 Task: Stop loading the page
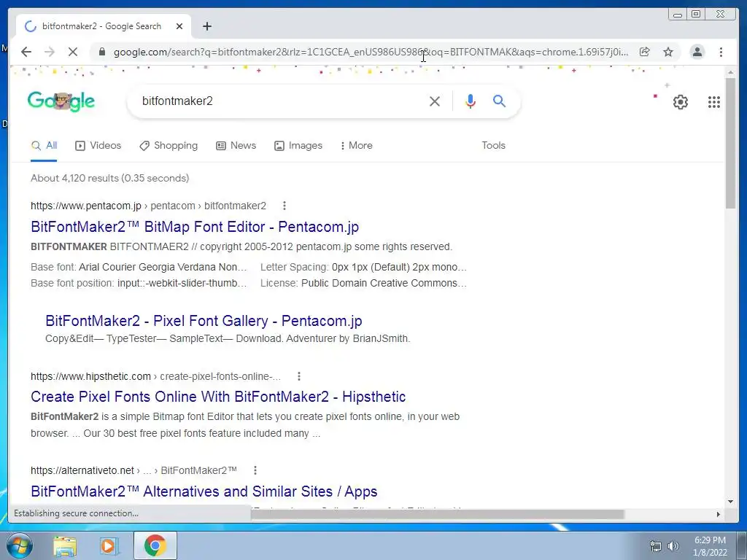coord(72,52)
